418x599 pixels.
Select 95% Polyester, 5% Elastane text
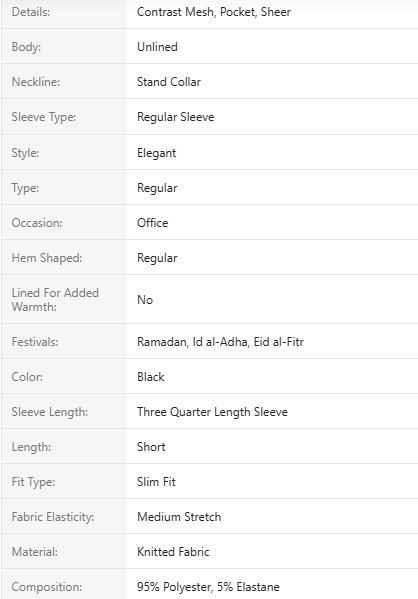[x=208, y=587]
